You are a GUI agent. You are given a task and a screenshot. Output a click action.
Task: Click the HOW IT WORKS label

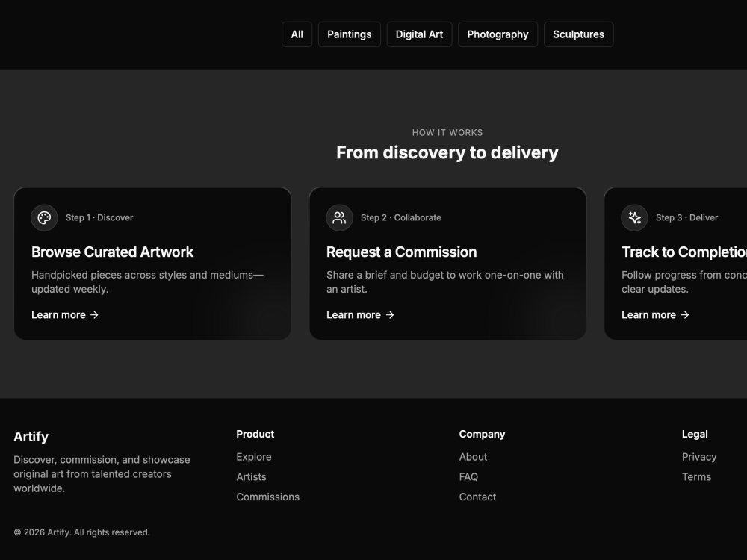pos(447,133)
